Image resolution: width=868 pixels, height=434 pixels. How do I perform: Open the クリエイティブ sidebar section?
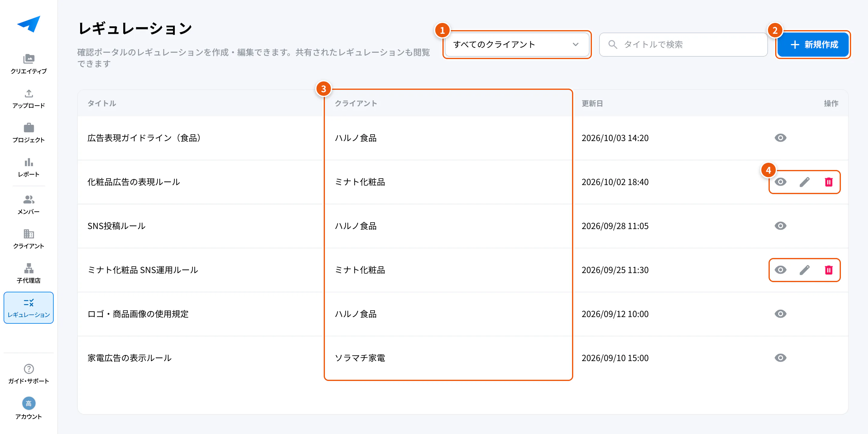[x=29, y=64]
